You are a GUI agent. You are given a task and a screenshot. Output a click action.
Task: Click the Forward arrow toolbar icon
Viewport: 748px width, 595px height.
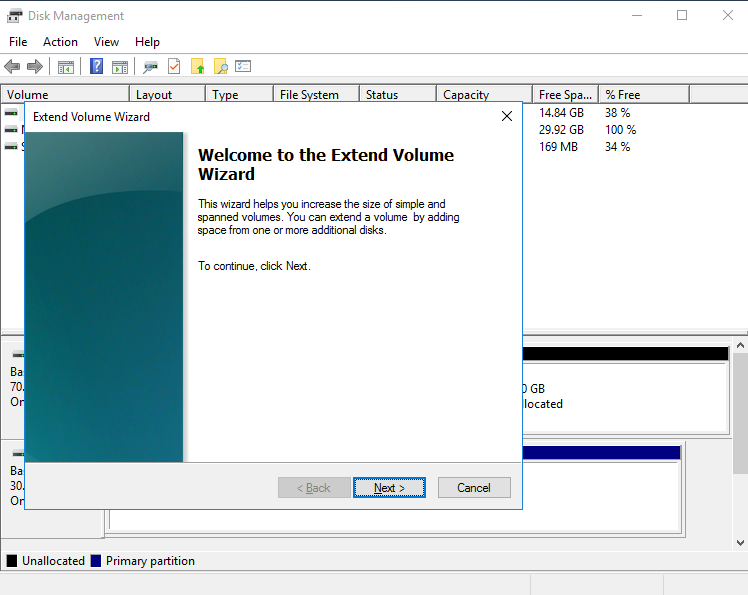(x=35, y=66)
